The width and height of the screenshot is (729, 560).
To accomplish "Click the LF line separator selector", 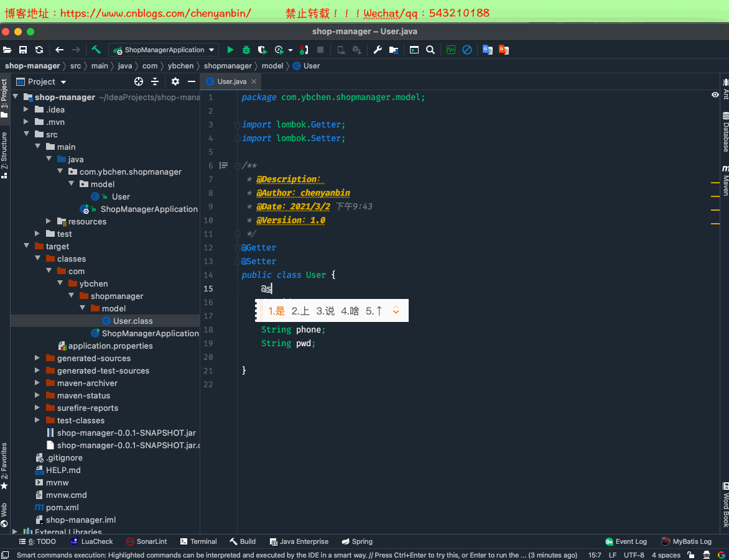I will 612,555.
